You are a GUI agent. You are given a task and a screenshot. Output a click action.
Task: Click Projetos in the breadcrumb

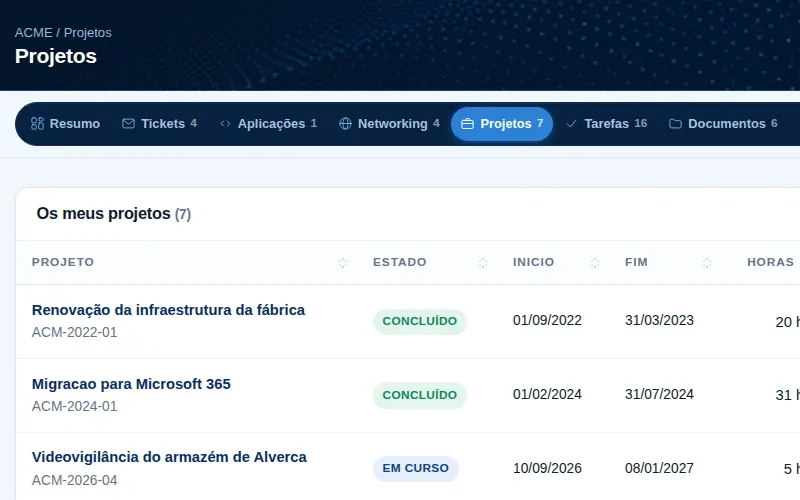coord(88,33)
